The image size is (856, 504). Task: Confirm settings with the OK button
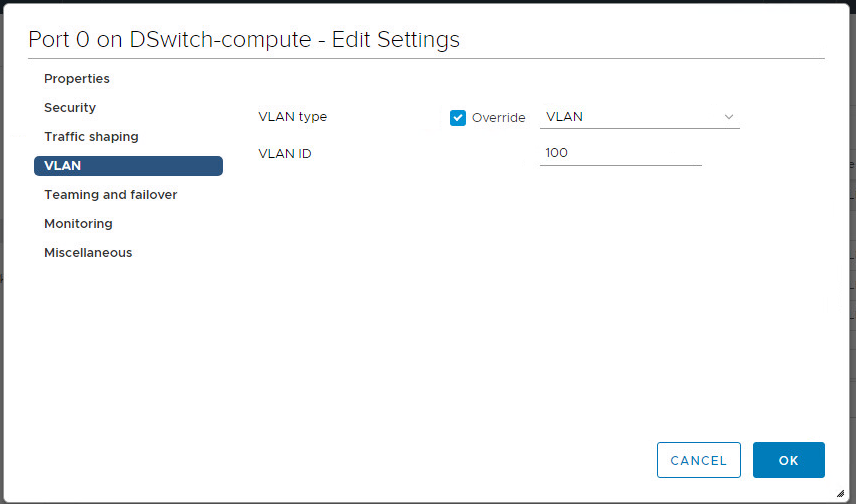[x=788, y=460]
